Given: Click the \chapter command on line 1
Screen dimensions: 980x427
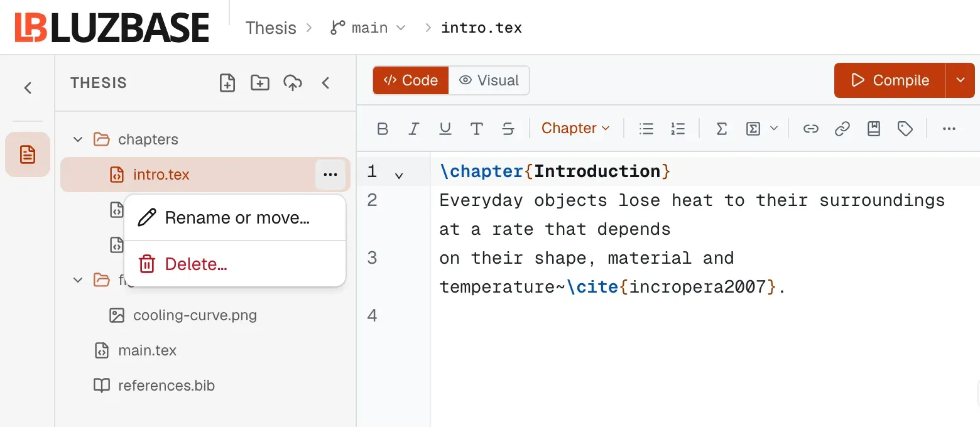Looking at the screenshot, I should click(x=481, y=171).
